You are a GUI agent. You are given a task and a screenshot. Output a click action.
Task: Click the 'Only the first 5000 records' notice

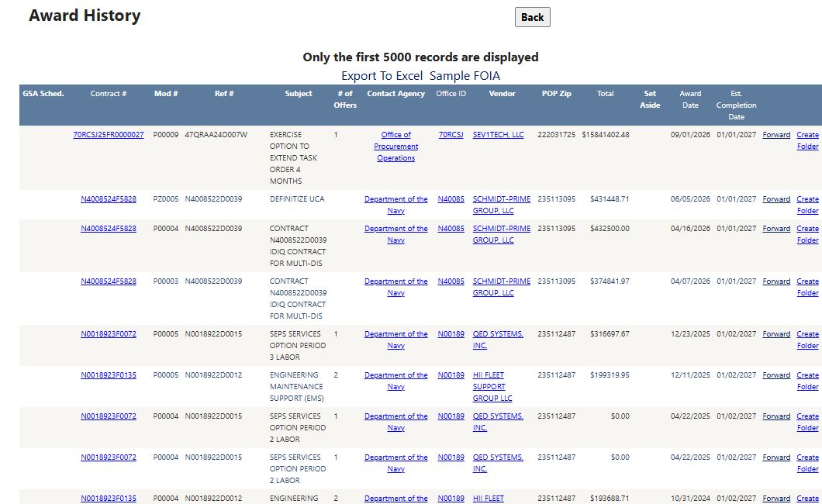point(420,57)
